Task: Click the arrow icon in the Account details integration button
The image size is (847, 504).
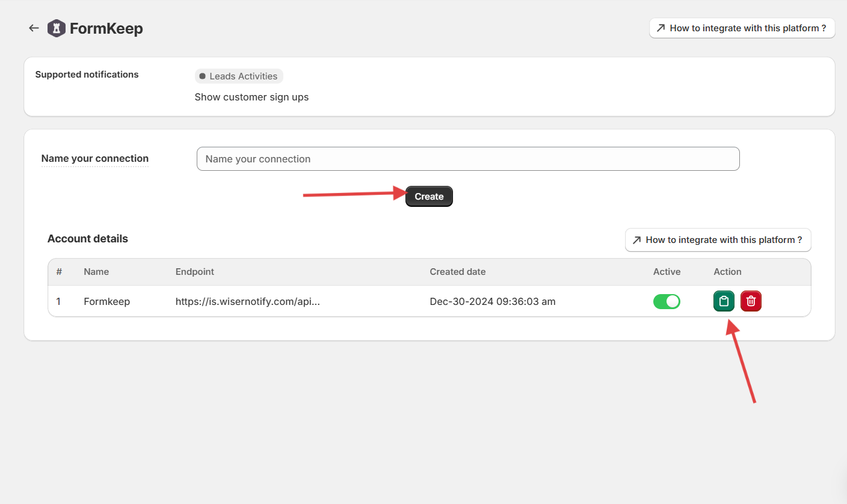Action: 636,240
